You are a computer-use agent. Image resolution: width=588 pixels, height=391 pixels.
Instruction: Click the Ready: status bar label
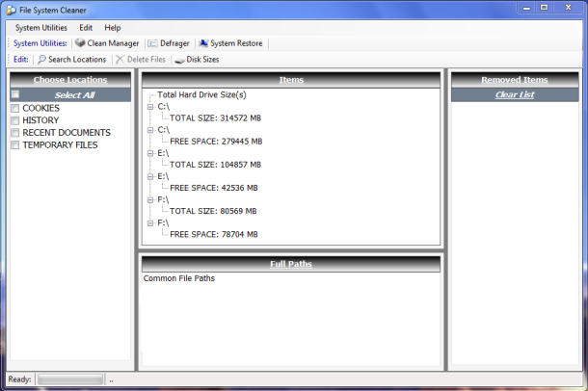click(x=19, y=379)
